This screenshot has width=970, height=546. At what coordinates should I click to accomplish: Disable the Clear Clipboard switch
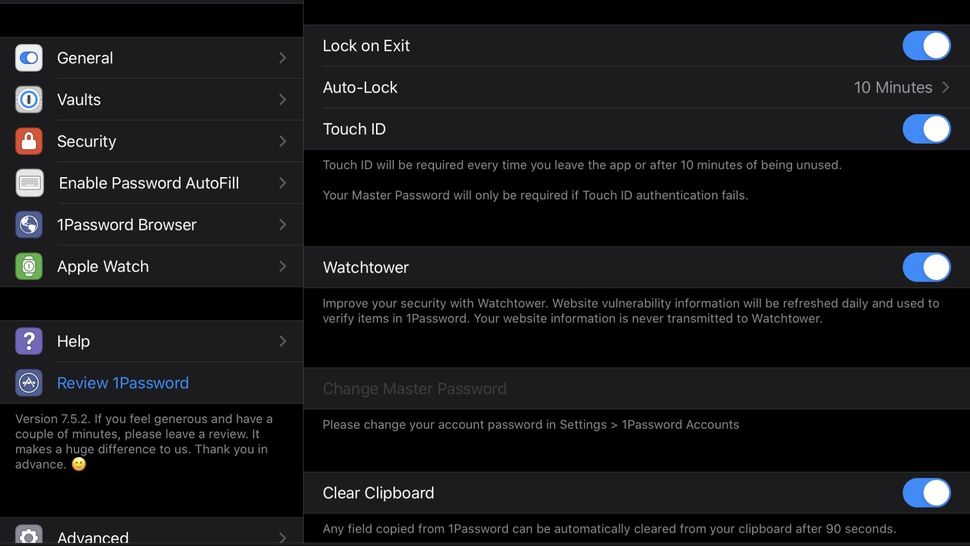(x=926, y=493)
